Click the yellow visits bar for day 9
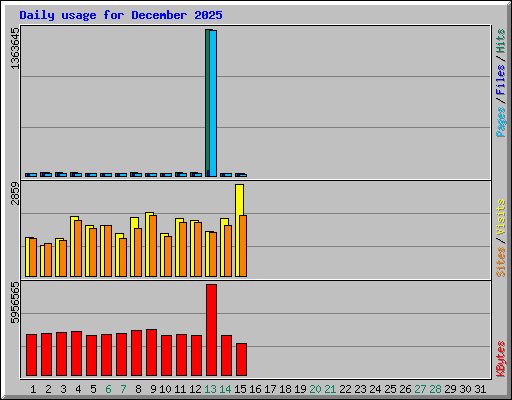The height and width of the screenshot is (400, 512). [148, 244]
